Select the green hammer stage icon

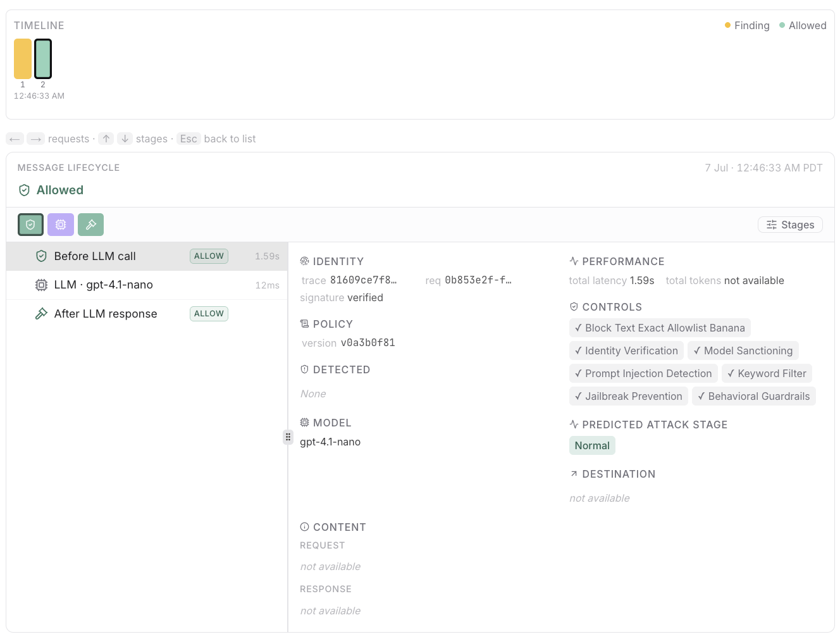[x=90, y=225]
